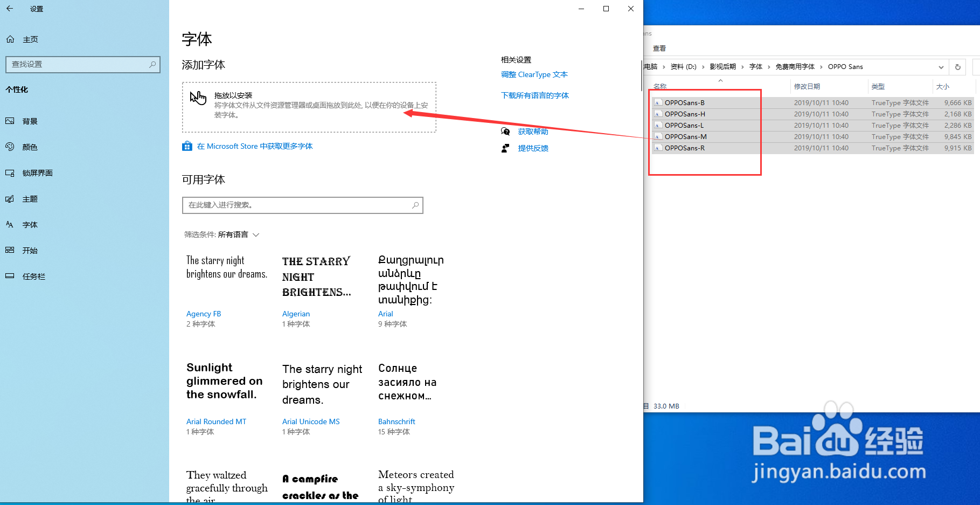
Task: Click OPPOSans-R file icon in Explorer
Action: pos(658,148)
